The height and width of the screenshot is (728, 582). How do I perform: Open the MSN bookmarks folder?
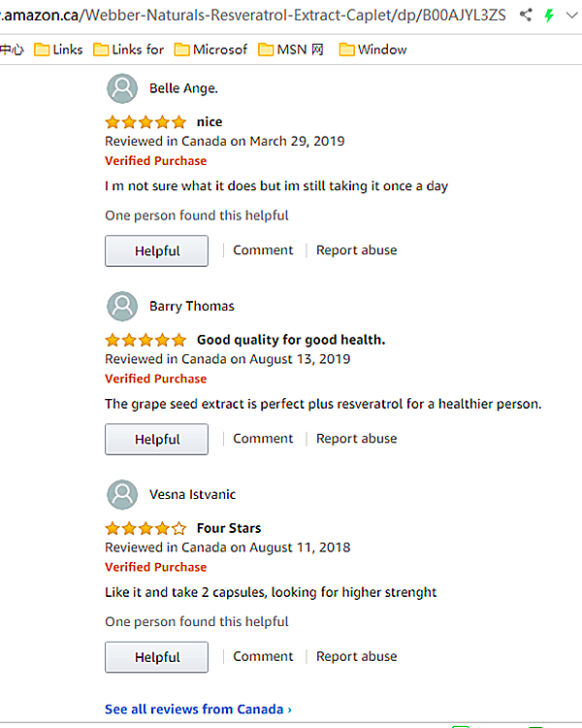click(x=291, y=50)
